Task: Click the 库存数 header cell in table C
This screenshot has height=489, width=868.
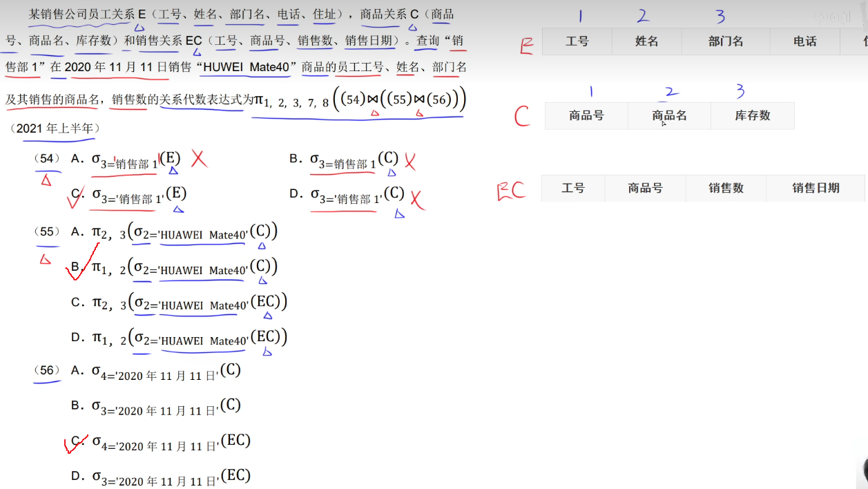Action: [x=753, y=116]
